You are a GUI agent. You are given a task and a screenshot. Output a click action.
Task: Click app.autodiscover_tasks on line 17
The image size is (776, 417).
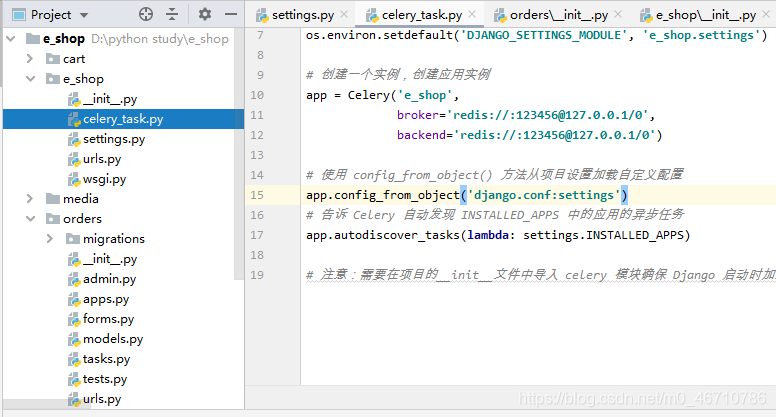coord(383,235)
